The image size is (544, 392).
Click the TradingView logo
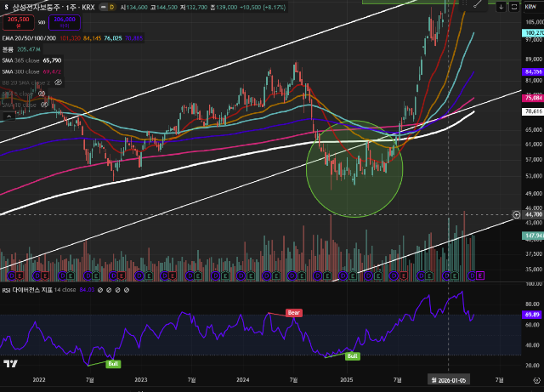(x=11, y=364)
